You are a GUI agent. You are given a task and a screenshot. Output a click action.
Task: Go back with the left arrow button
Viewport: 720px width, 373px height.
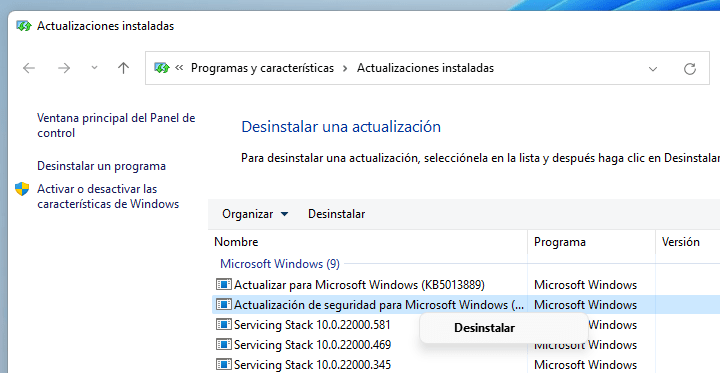click(x=29, y=68)
